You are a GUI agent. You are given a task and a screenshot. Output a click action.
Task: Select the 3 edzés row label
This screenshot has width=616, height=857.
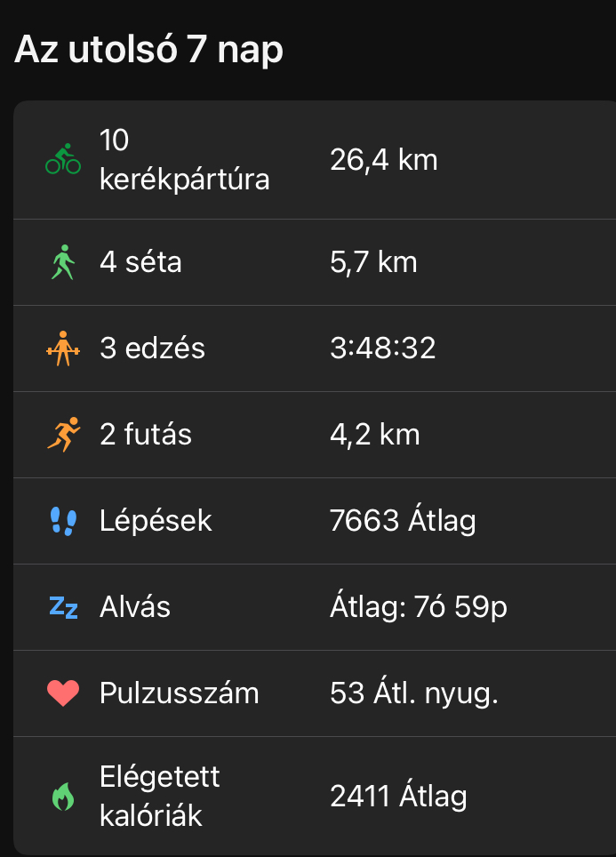coord(153,348)
